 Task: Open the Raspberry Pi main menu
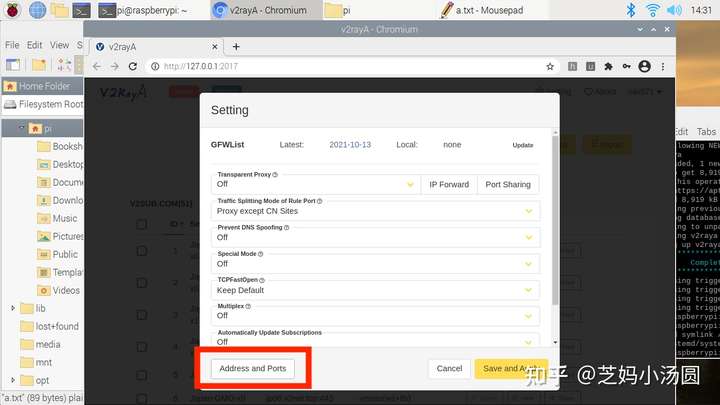12,10
